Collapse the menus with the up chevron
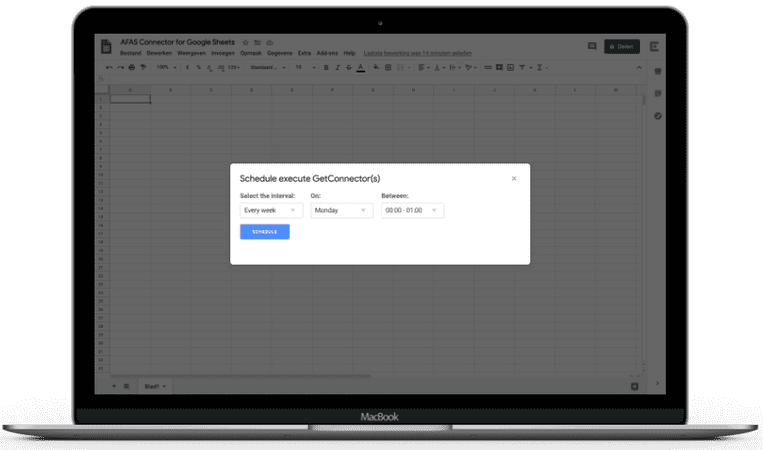The height and width of the screenshot is (450, 763). [639, 68]
